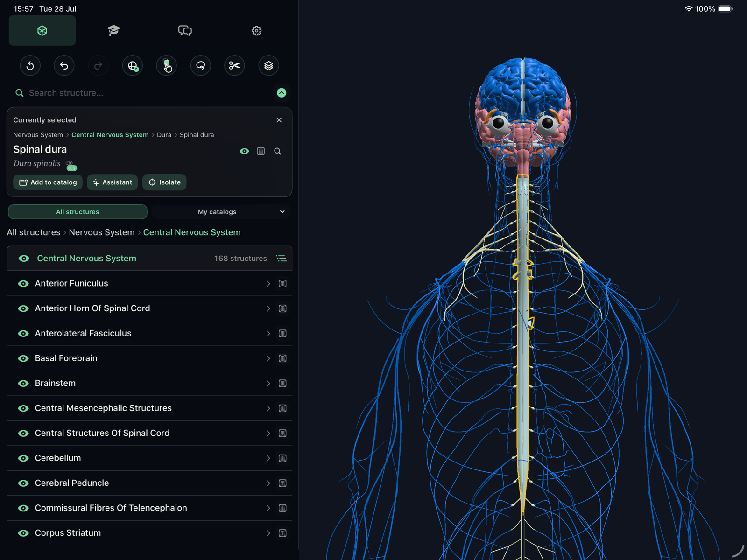Toggle Corpus Striatum visibility eye
Image resolution: width=747 pixels, height=560 pixels.
(x=23, y=533)
